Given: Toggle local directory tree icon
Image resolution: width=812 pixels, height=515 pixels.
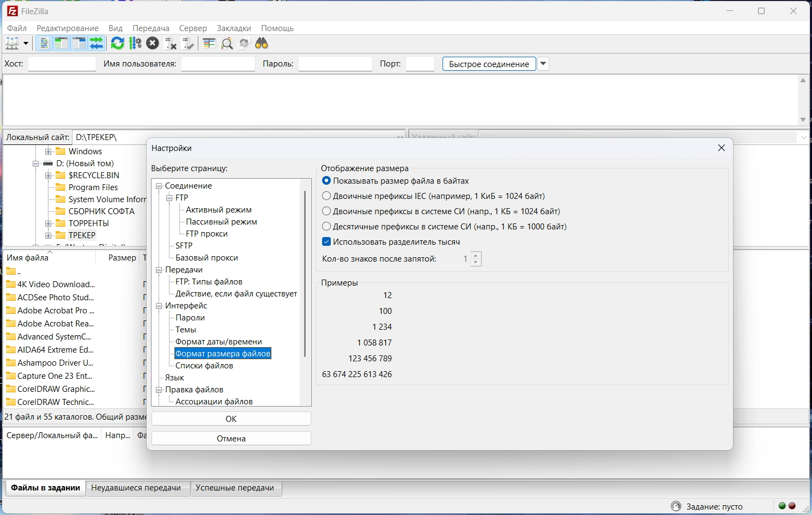Looking at the screenshot, I should [x=62, y=44].
